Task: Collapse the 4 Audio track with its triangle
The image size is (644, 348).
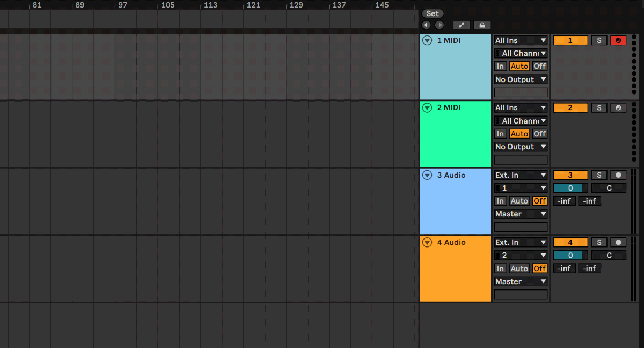Action: [x=427, y=242]
